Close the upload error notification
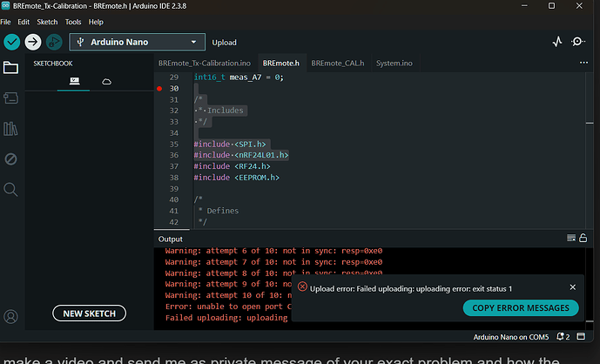Screen dimensions: 600x364 tap(572, 287)
